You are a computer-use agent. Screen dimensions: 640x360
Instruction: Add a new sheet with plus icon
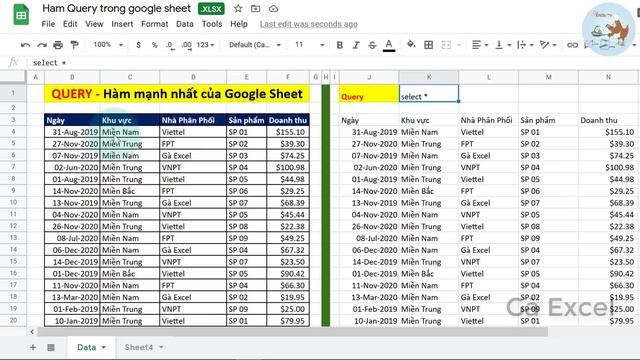click(33, 347)
